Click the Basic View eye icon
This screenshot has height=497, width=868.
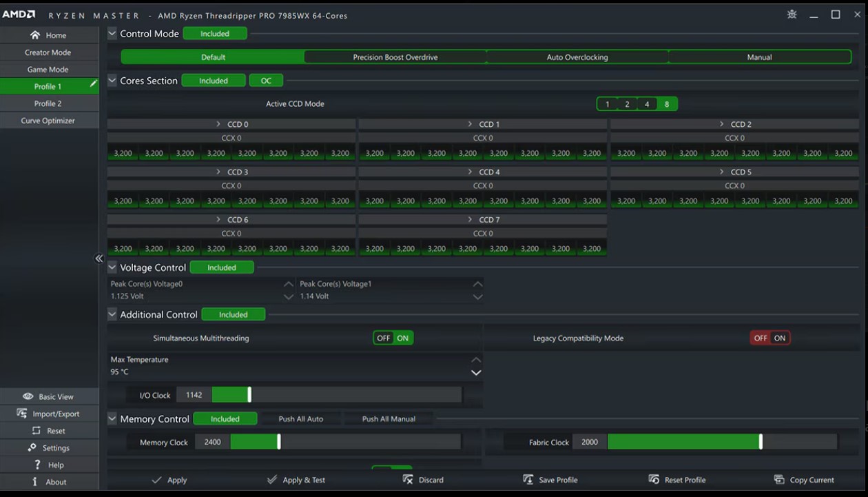click(x=28, y=396)
